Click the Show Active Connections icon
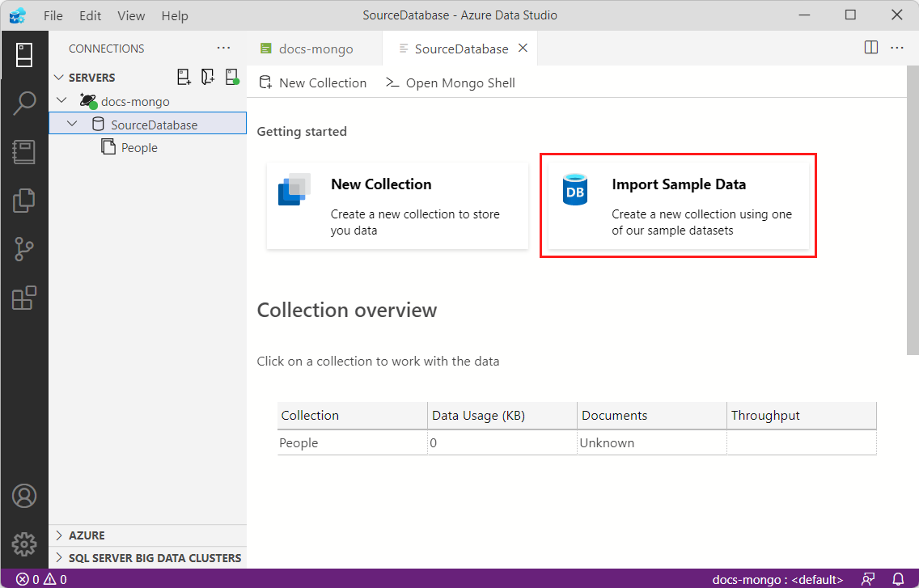This screenshot has width=919, height=588. tap(232, 78)
